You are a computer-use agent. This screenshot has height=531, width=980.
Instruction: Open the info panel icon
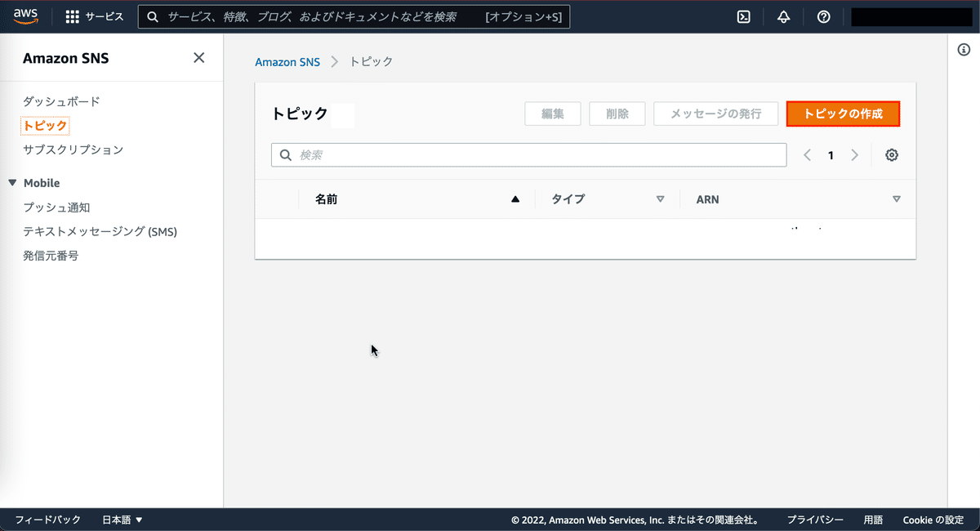964,50
